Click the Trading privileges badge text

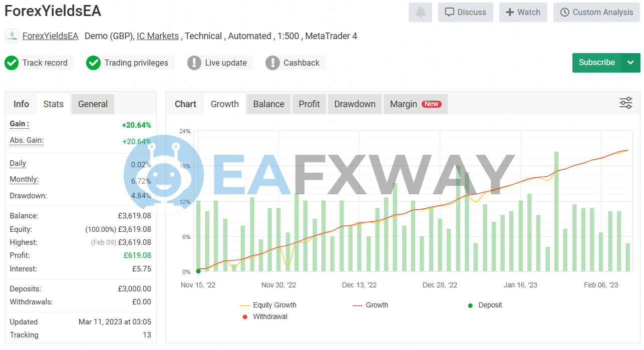coord(136,63)
